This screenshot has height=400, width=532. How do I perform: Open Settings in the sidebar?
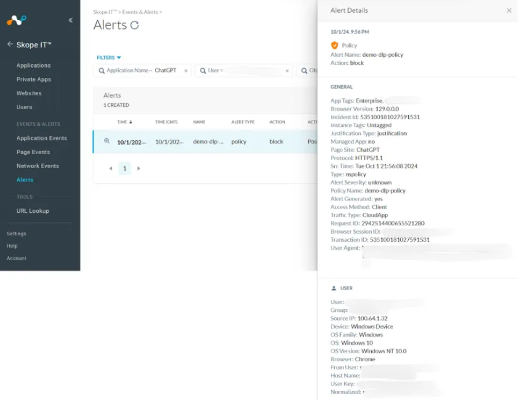coord(16,234)
